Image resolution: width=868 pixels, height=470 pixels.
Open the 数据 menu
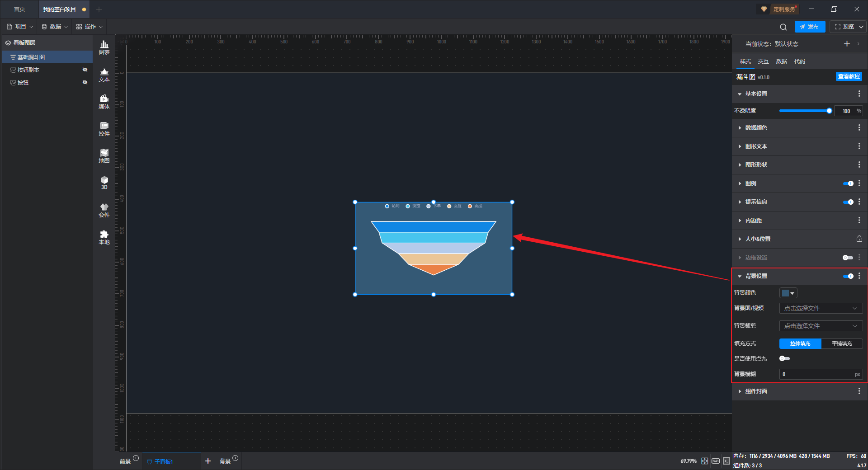coord(55,27)
